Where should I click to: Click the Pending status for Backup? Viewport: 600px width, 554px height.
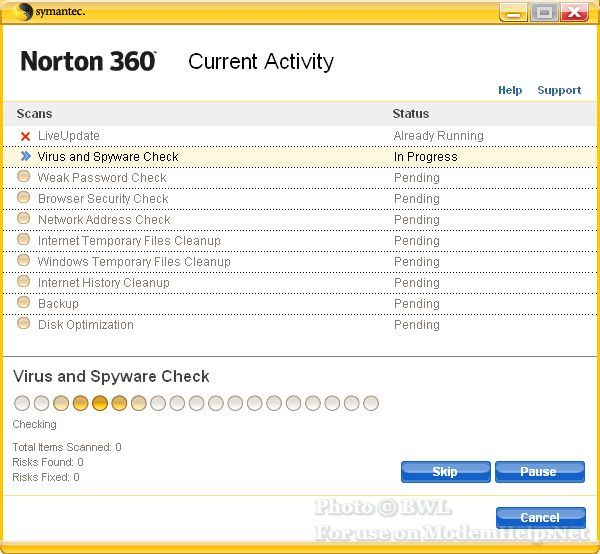point(417,304)
